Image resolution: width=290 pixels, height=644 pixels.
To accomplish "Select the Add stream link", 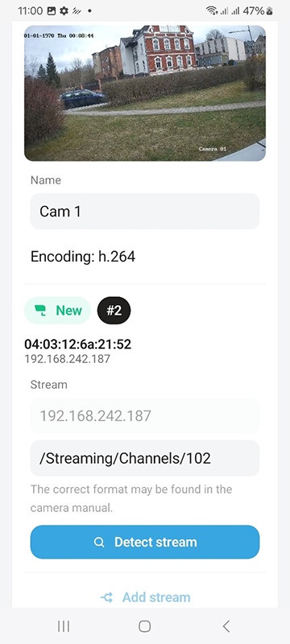I will [x=145, y=597].
